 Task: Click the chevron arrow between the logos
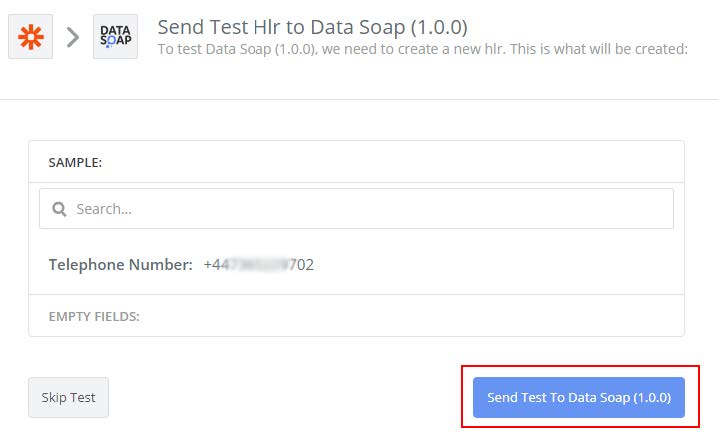tap(73, 38)
